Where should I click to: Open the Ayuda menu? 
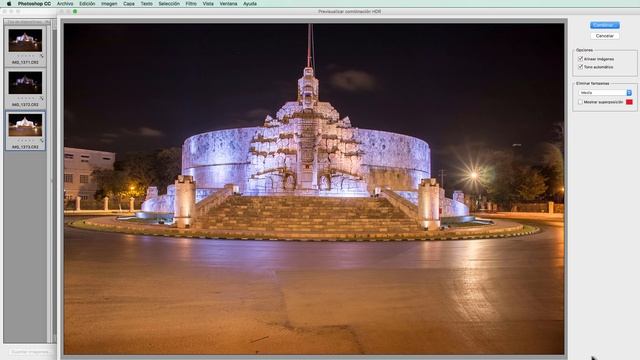point(250,4)
